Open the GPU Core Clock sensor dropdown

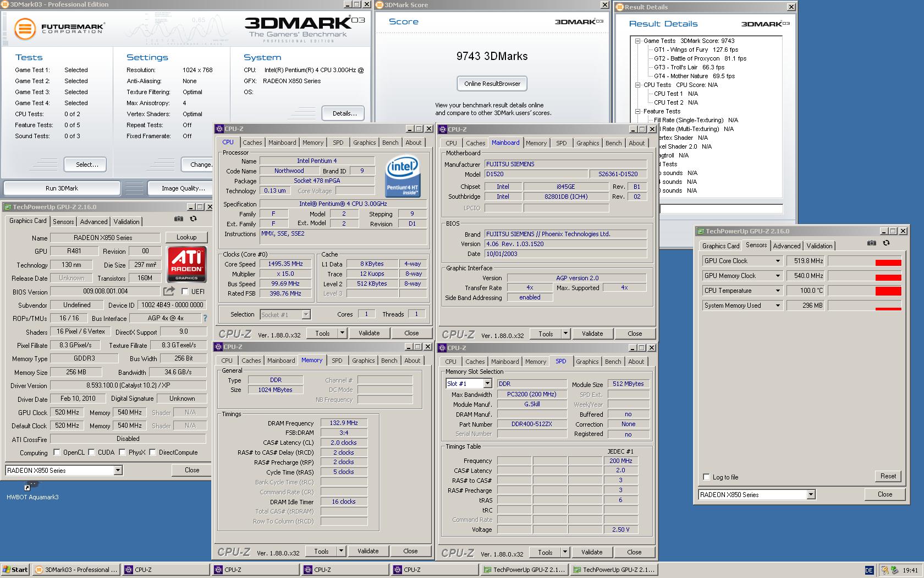pos(778,261)
